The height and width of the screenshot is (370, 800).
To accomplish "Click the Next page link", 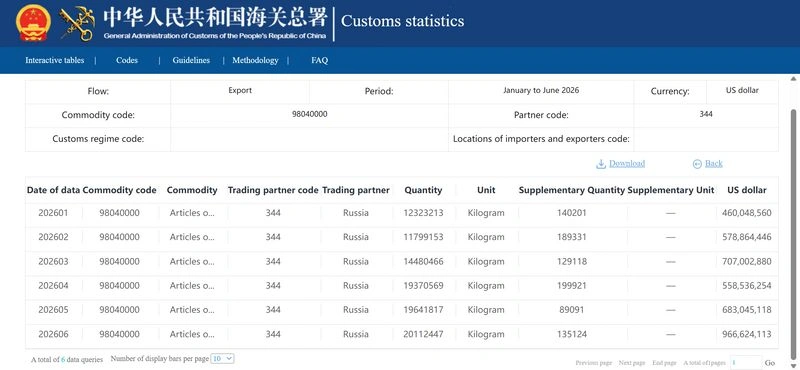I will (632, 363).
